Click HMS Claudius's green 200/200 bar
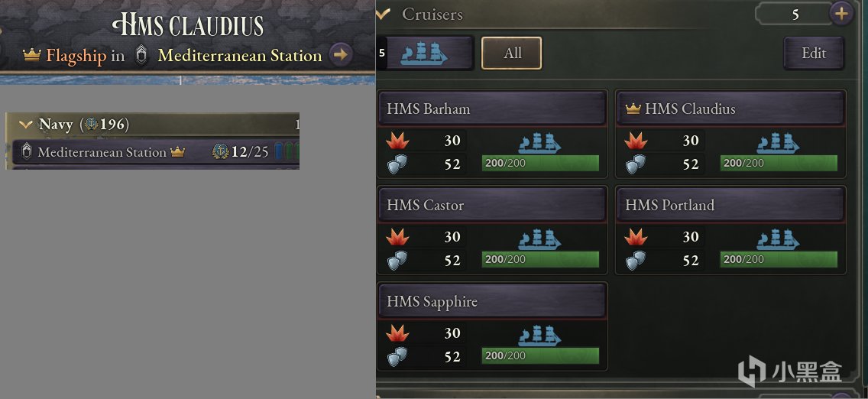Image resolution: width=868 pixels, height=399 pixels. tap(779, 164)
